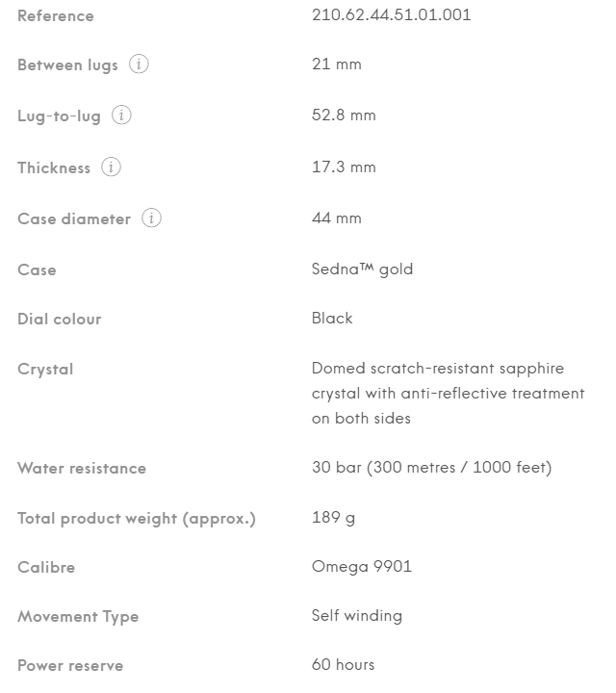Image resolution: width=616 pixels, height=693 pixels.
Task: Open the Lug-to-lug info tooltip icon
Action: [x=121, y=115]
